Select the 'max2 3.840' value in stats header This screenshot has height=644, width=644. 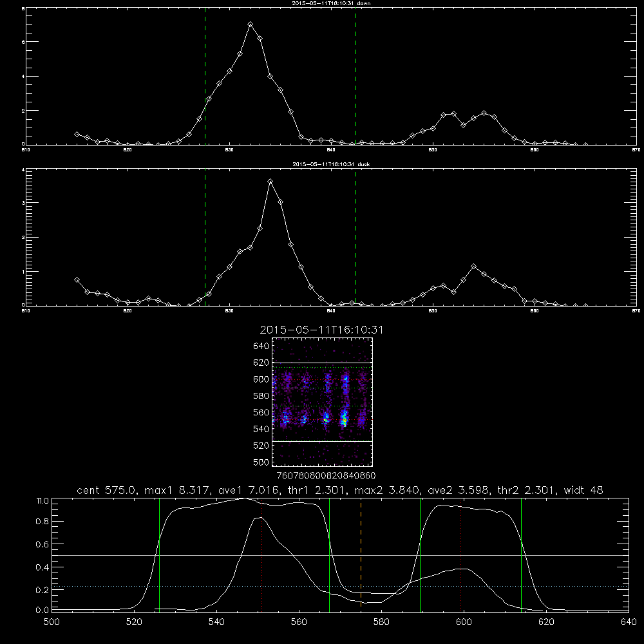pos(387,490)
